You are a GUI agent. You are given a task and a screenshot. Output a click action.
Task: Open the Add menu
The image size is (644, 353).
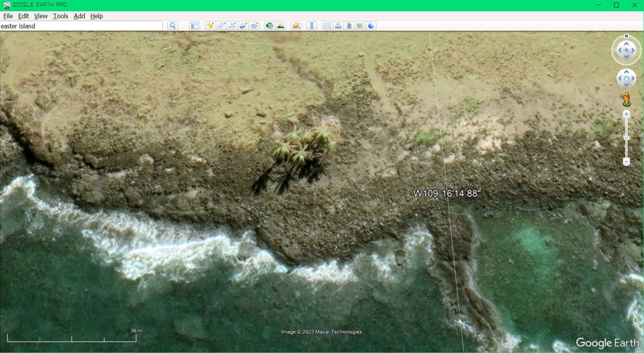point(79,16)
